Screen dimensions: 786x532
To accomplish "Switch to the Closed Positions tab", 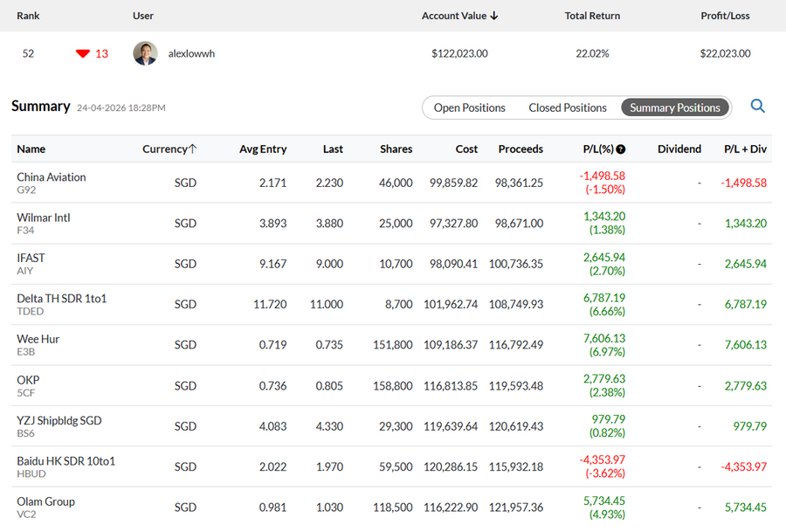I will [x=568, y=107].
